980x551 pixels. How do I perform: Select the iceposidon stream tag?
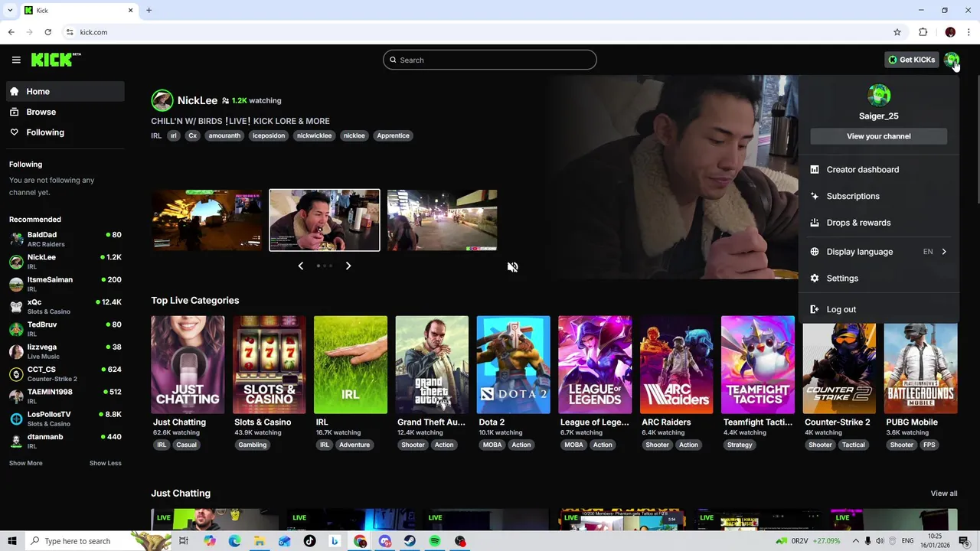(x=269, y=135)
